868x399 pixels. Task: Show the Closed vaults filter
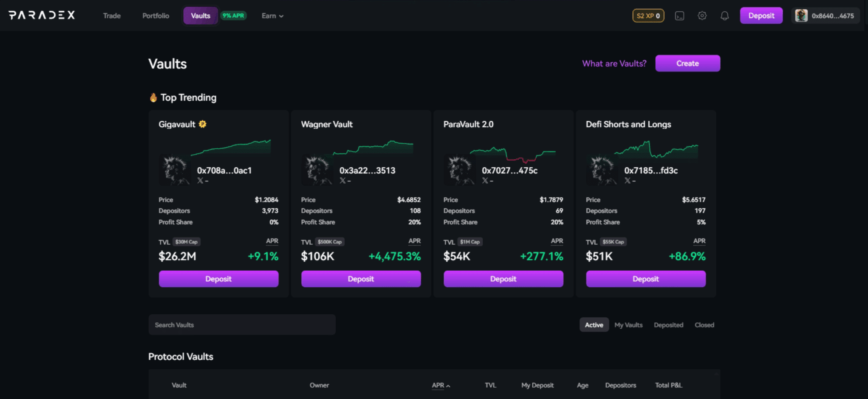(704, 325)
